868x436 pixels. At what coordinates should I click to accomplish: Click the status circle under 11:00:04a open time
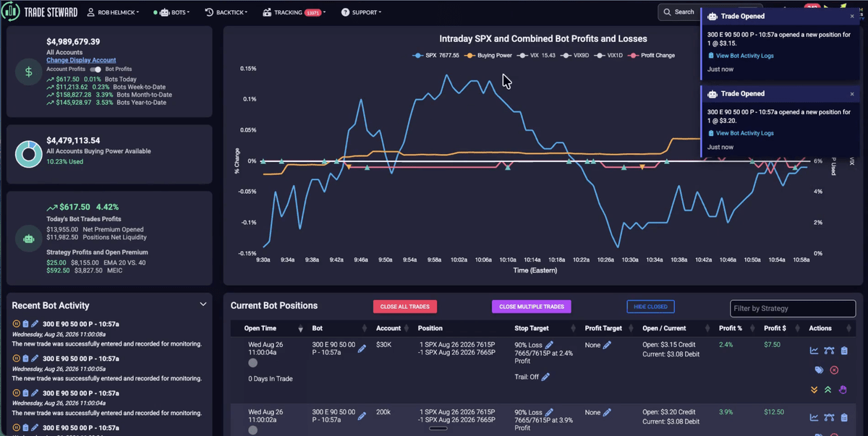pyautogui.click(x=252, y=363)
